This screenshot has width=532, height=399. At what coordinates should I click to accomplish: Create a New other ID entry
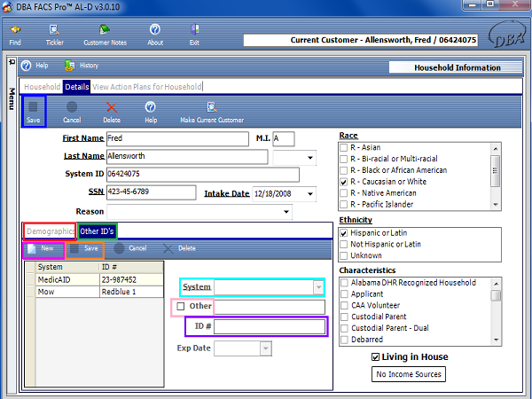point(43,249)
